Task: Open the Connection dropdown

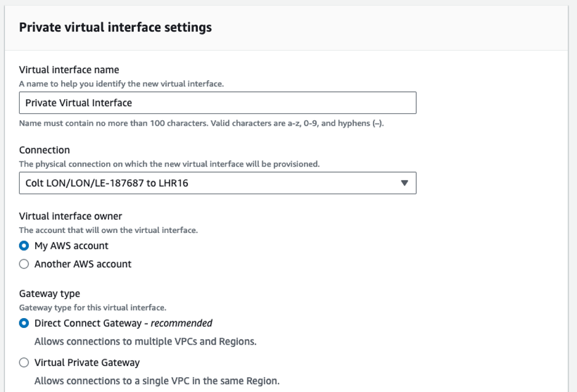Action: click(216, 182)
